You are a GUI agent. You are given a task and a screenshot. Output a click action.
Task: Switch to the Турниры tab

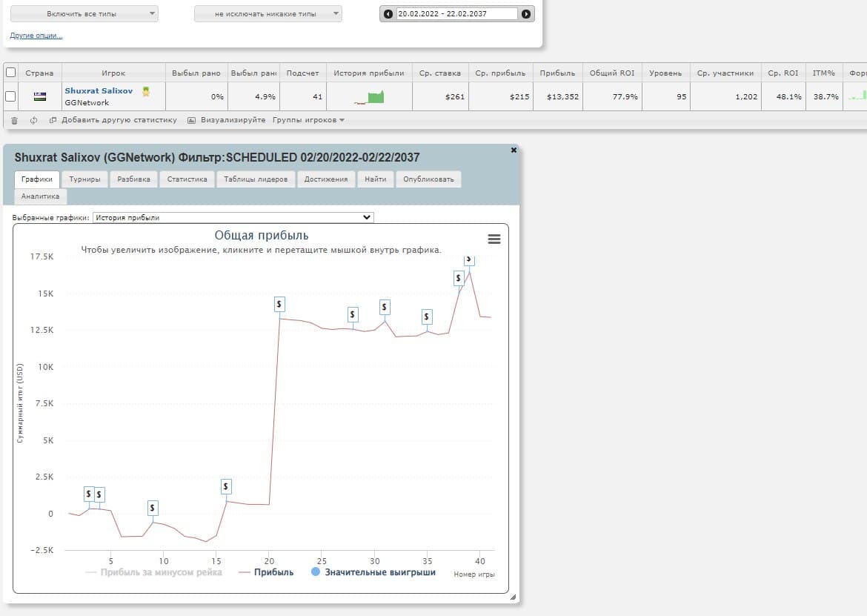84,179
